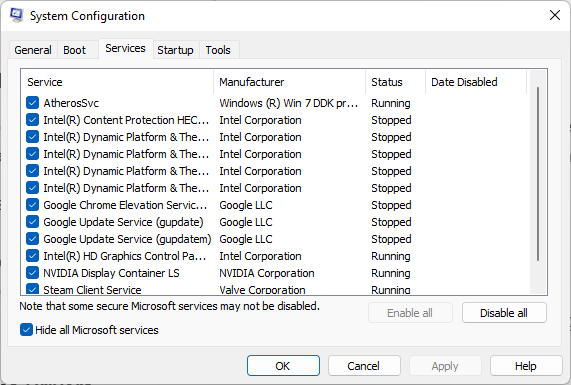
Task: Click the Valve Corporation manufacturer cell
Action: [263, 290]
